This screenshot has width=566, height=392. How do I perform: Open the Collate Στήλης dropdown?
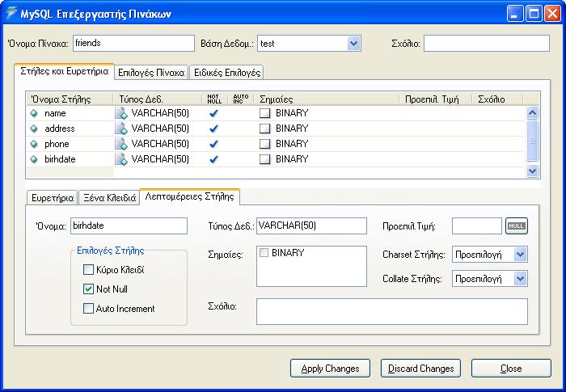[x=520, y=279]
